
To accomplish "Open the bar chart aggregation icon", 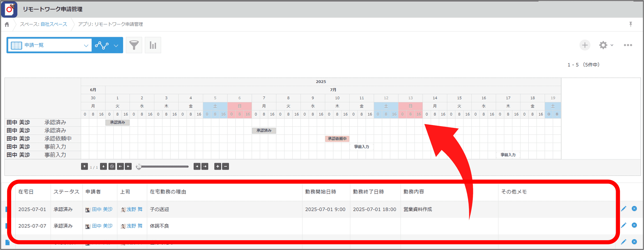I will (x=153, y=45).
